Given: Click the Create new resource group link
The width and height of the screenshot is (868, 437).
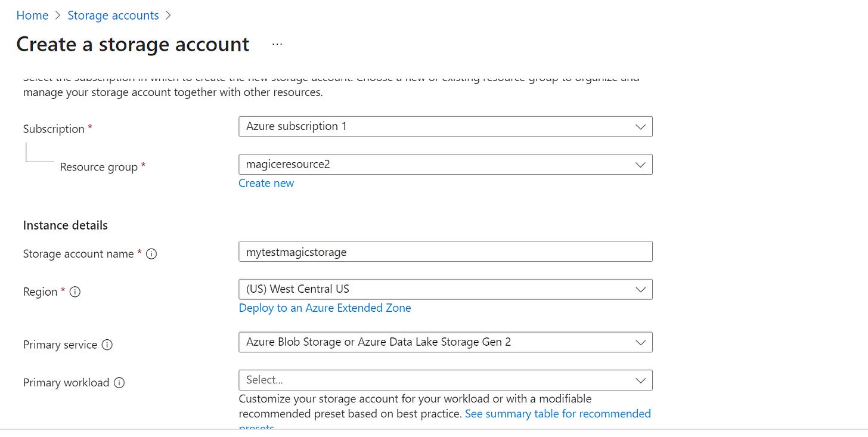Looking at the screenshot, I should (x=266, y=183).
